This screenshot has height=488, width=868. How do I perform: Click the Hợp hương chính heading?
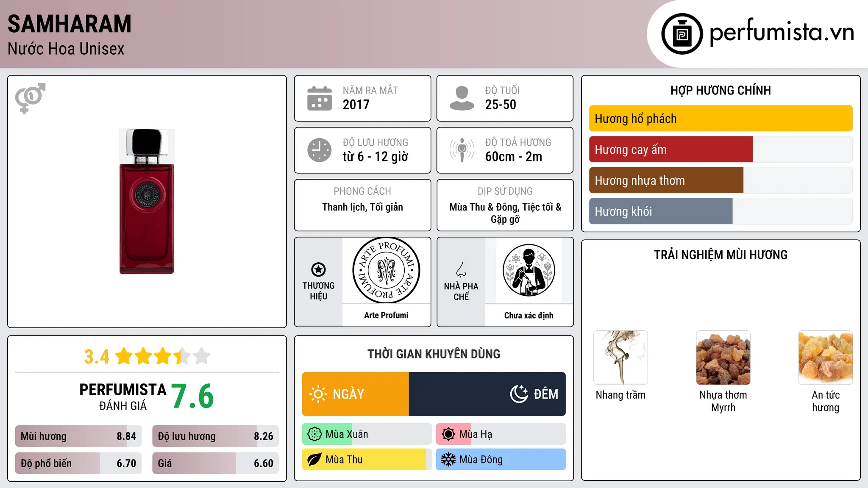721,90
